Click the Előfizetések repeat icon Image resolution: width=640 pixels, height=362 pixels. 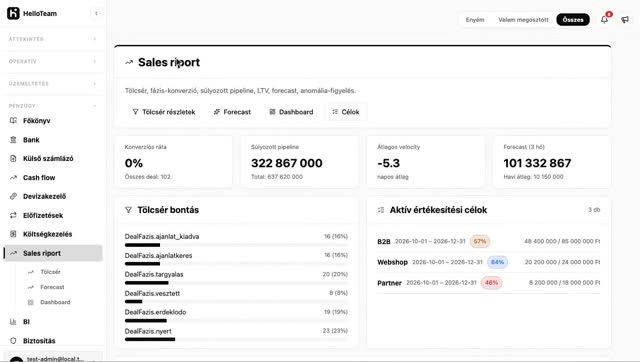[13, 215]
